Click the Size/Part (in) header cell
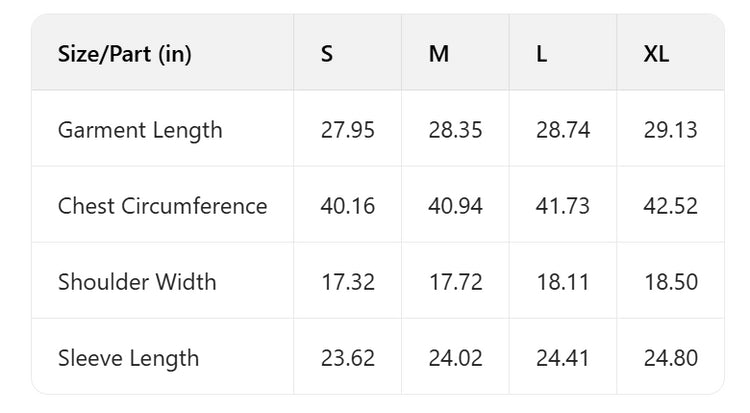Image resolution: width=750 pixels, height=413 pixels. tap(125, 54)
